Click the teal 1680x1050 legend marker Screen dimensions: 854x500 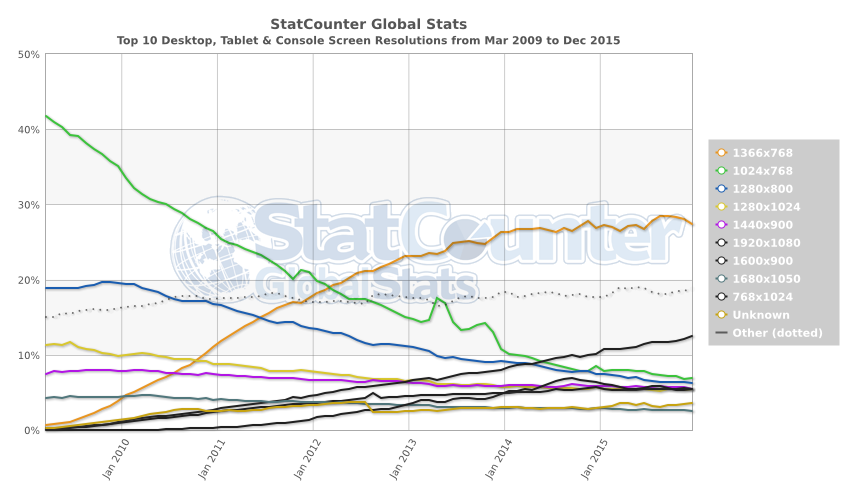click(x=722, y=278)
